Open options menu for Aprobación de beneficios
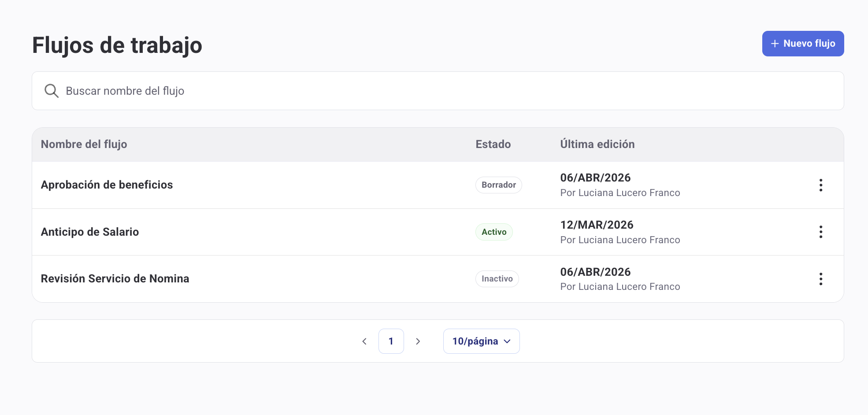The width and height of the screenshot is (868, 415). click(x=820, y=185)
